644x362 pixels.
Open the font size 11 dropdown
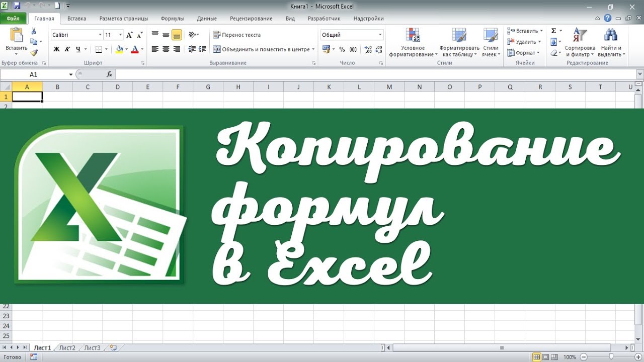click(120, 35)
